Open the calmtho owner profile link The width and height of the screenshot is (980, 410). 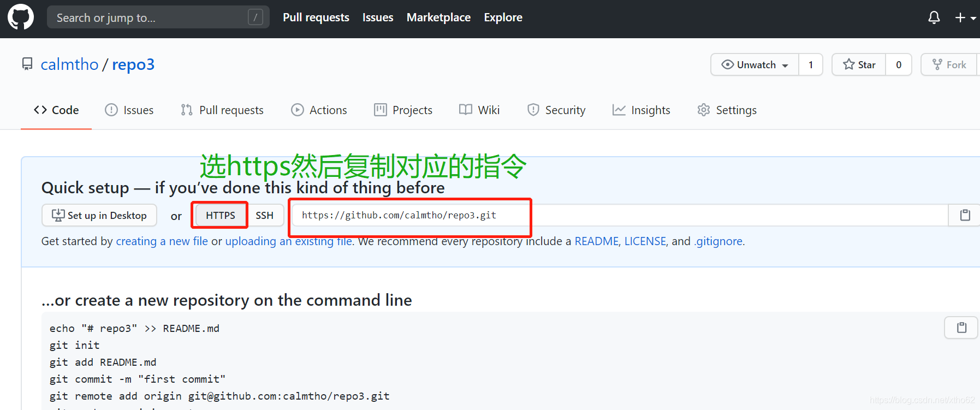[69, 64]
